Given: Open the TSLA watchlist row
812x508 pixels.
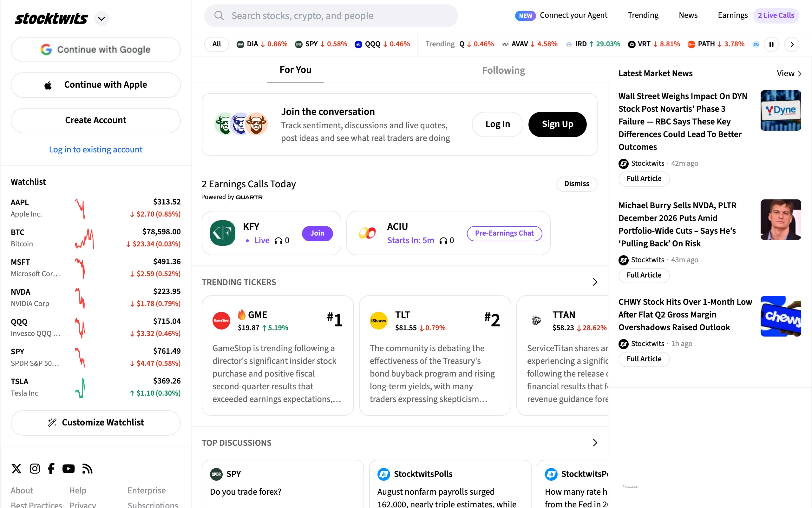Looking at the screenshot, I should (95, 387).
